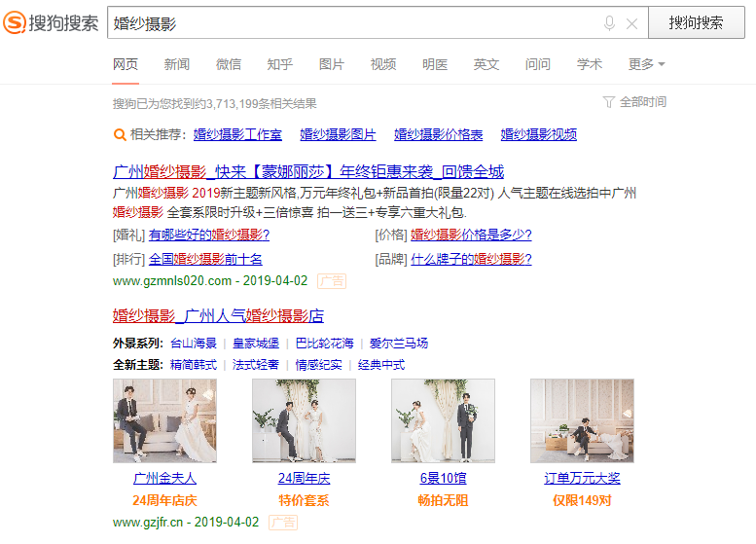Open the 知乎 tab
The width and height of the screenshot is (756, 544).
coord(280,64)
